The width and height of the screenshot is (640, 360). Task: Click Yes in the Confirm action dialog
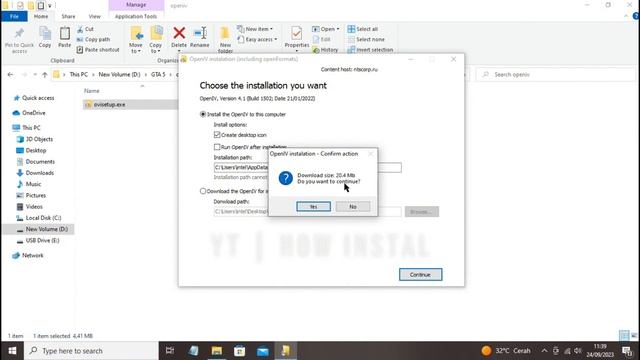[313, 207]
